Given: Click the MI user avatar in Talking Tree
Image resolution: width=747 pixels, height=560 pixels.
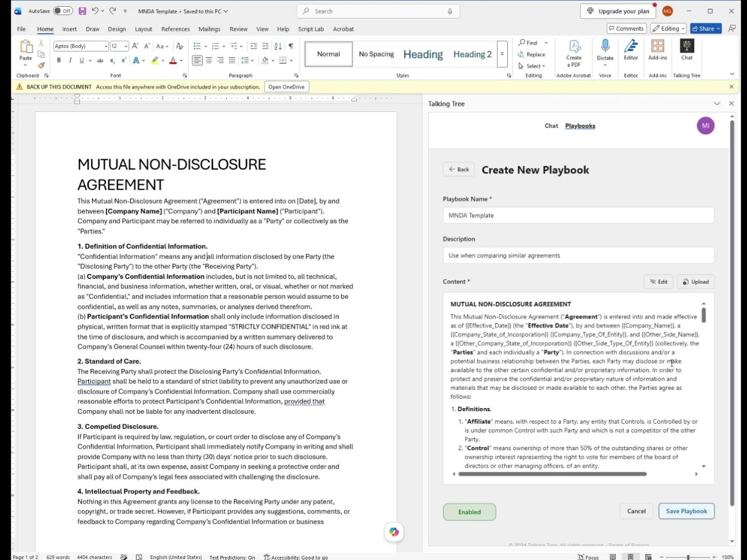Looking at the screenshot, I should click(706, 125).
